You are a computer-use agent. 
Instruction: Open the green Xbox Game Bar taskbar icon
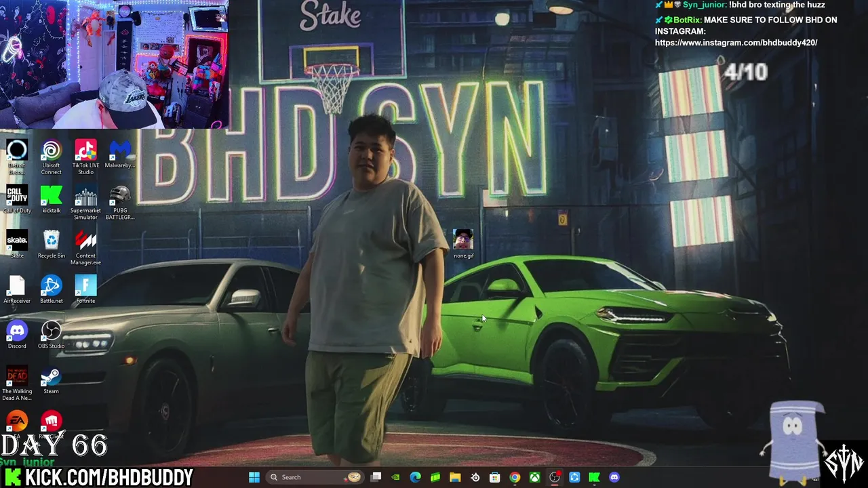pyautogui.click(x=435, y=477)
